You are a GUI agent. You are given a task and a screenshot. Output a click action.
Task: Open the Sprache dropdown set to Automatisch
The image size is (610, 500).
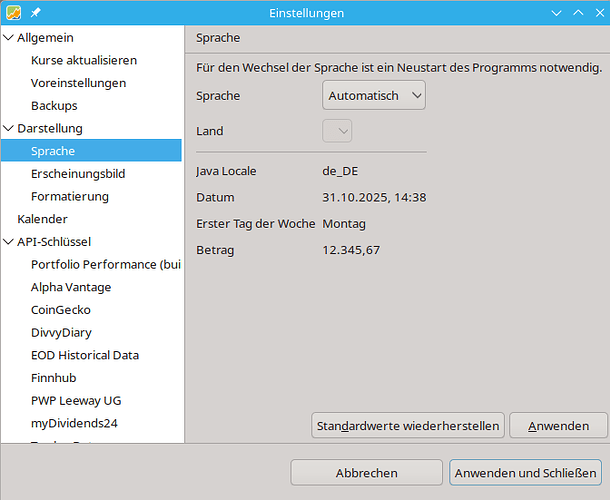click(x=375, y=96)
